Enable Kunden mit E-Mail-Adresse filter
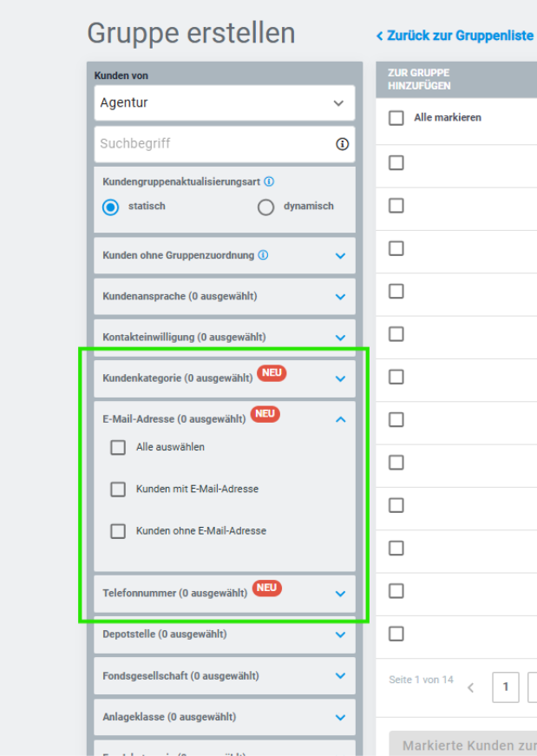The height and width of the screenshot is (756, 537). (x=118, y=490)
